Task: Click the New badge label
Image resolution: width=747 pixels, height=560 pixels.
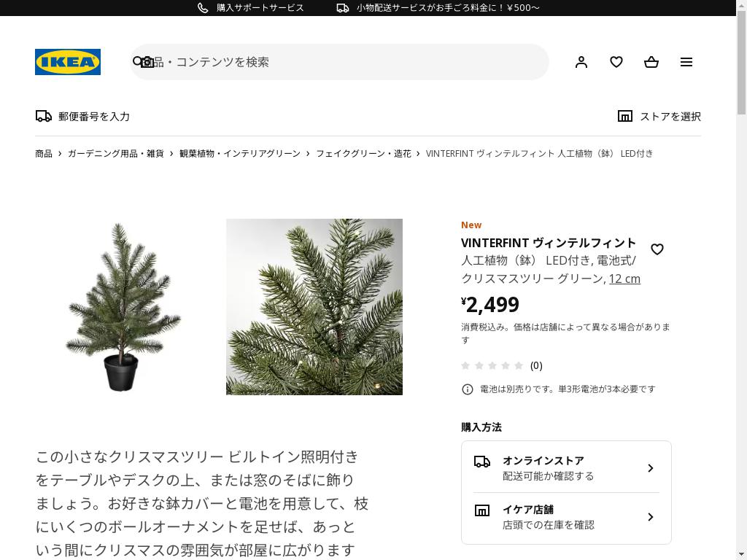Action: (471, 225)
